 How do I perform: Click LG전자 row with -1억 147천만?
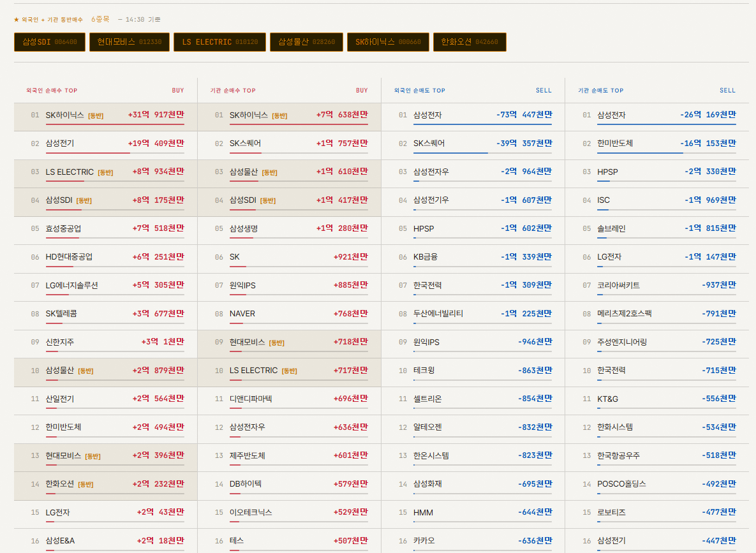coord(657,260)
